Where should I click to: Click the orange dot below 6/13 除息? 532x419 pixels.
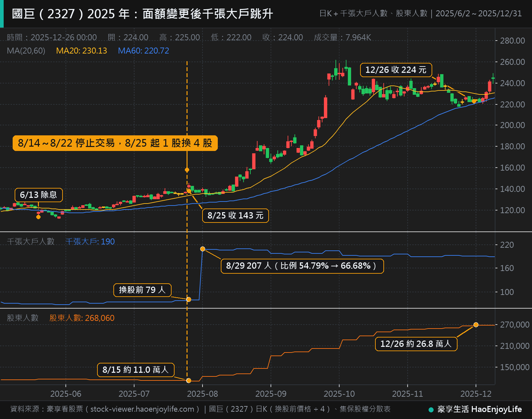[38, 217]
